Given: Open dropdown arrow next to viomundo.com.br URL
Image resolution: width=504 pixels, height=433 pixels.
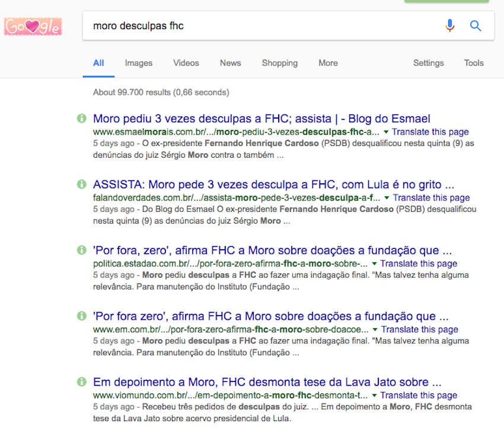Looking at the screenshot, I should [374, 396].
